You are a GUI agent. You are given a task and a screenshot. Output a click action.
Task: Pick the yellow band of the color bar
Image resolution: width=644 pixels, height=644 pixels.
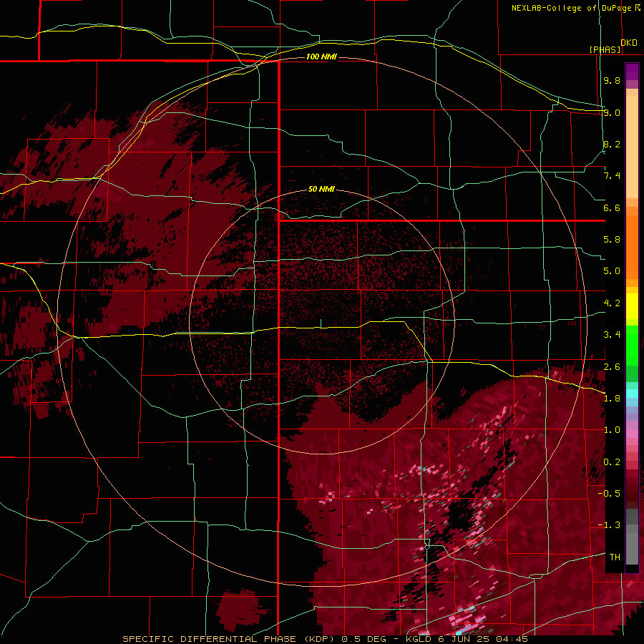(x=632, y=306)
